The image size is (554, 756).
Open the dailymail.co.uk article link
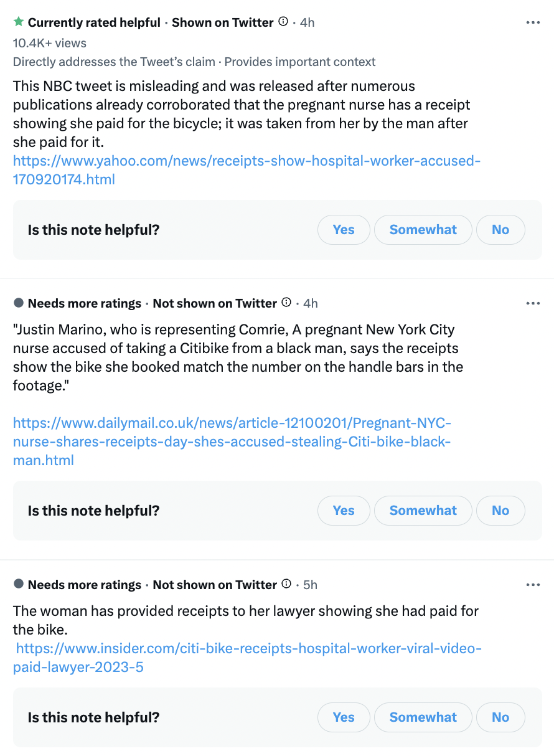(x=232, y=442)
